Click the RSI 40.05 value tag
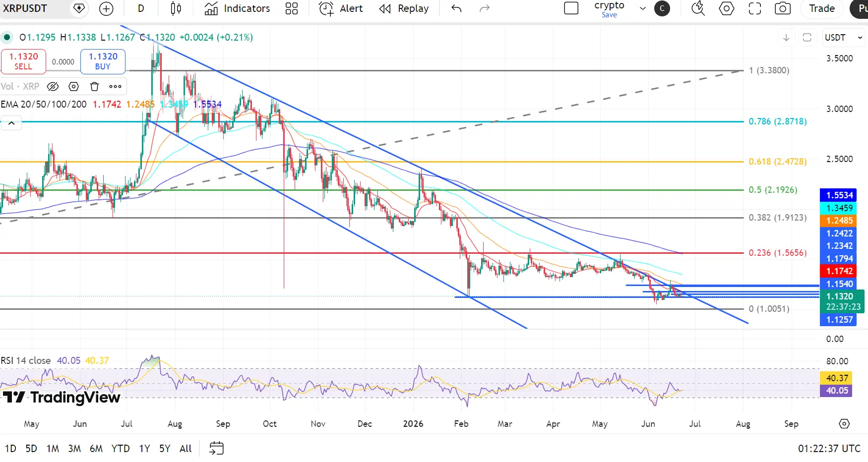 836,391
